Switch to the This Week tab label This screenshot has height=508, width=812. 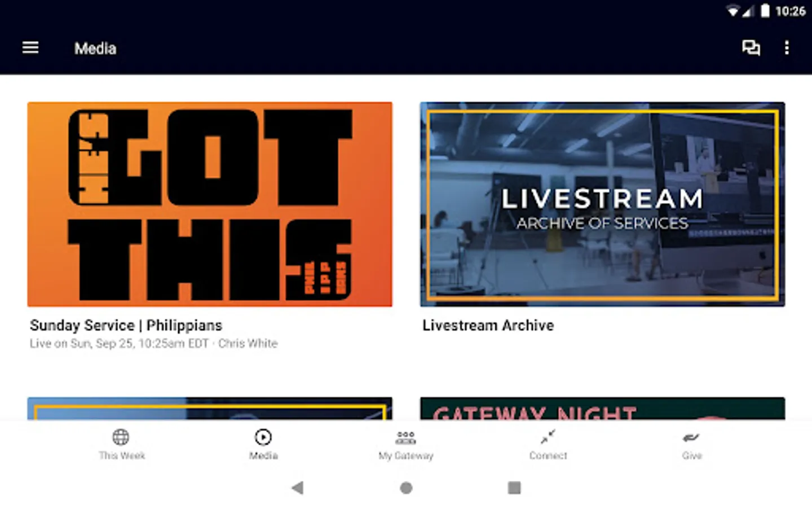tap(122, 456)
